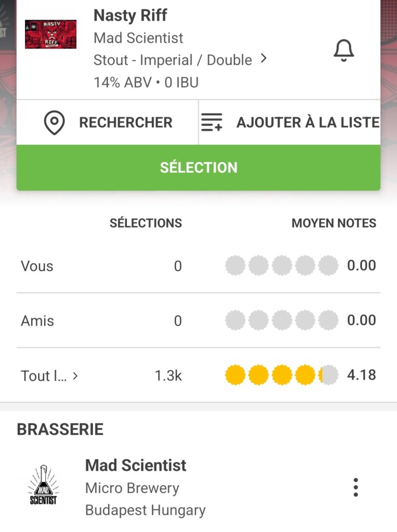This screenshot has height=532, width=397.
Task: Tap the location pin icon
Action: [x=55, y=123]
